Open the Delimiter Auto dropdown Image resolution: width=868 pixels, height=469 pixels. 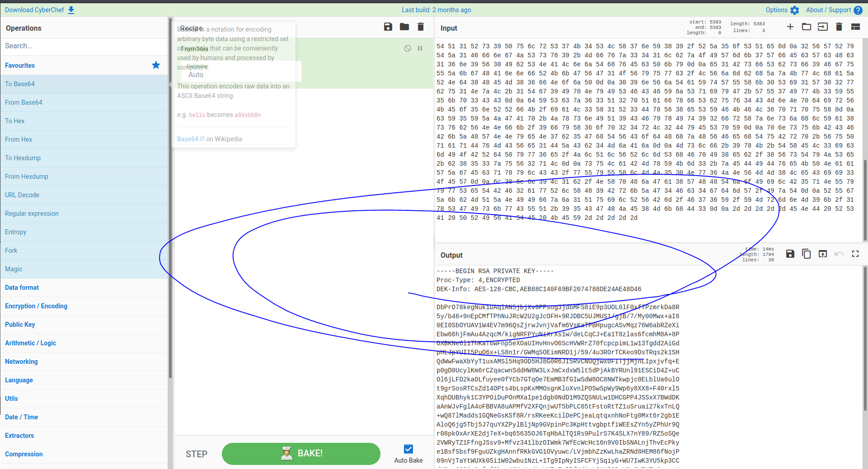click(241, 71)
